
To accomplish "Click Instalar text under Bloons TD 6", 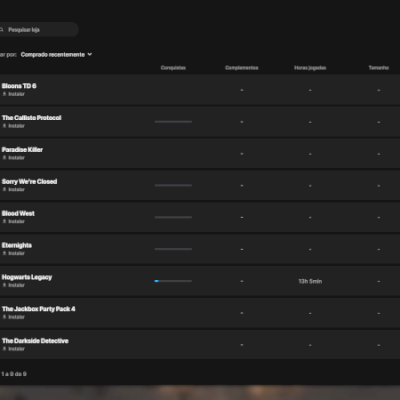I will point(17,94).
